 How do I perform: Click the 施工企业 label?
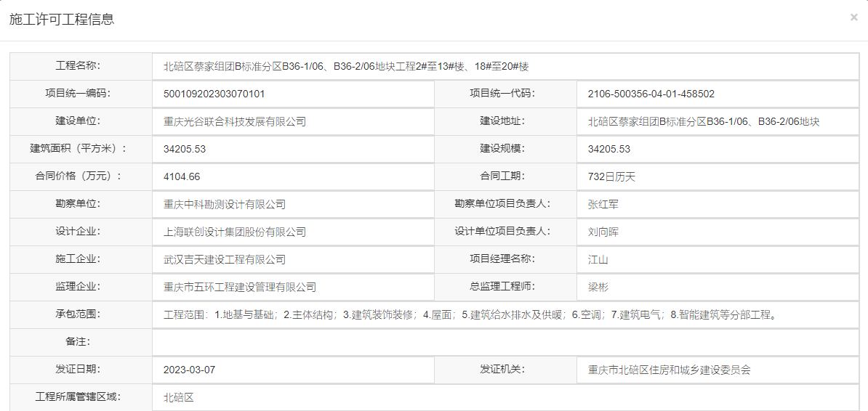click(x=78, y=259)
